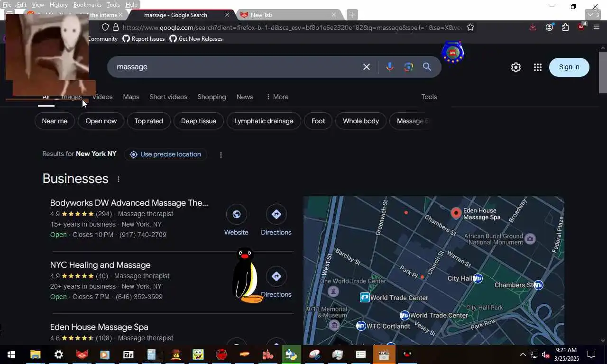The height and width of the screenshot is (364, 607).
Task: Apply the Foot filter chip
Action: [x=318, y=121]
